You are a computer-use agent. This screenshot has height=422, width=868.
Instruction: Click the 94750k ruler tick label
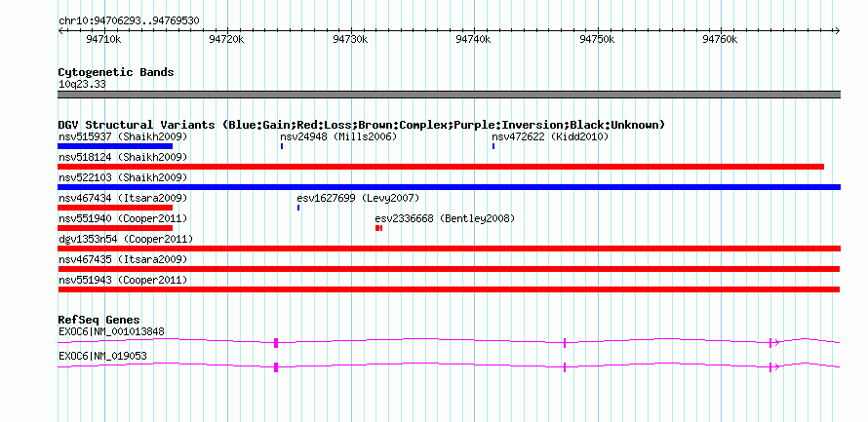(597, 39)
